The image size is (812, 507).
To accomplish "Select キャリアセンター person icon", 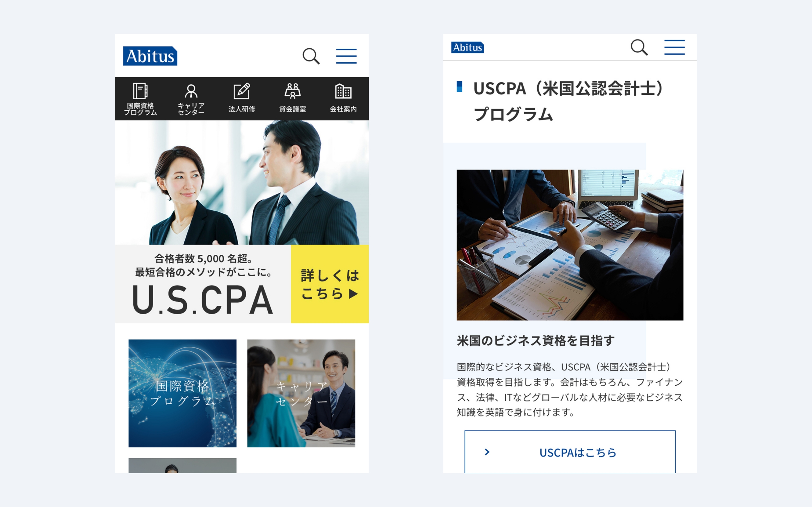I will click(191, 91).
